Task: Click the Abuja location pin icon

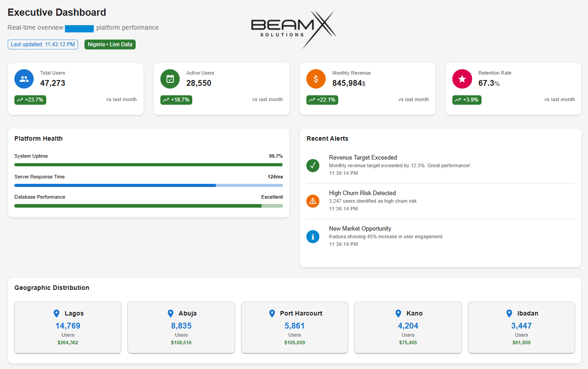Action: [x=171, y=313]
